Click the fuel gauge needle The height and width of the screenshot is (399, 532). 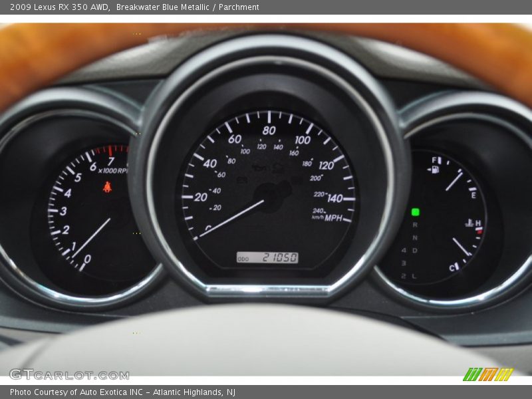point(454,182)
